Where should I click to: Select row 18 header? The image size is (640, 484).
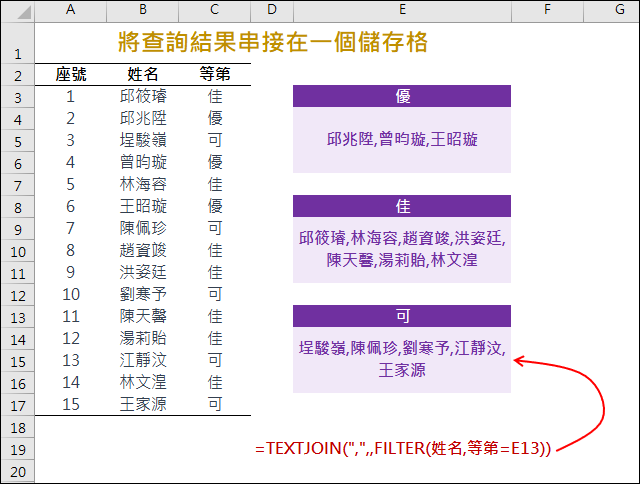point(18,427)
